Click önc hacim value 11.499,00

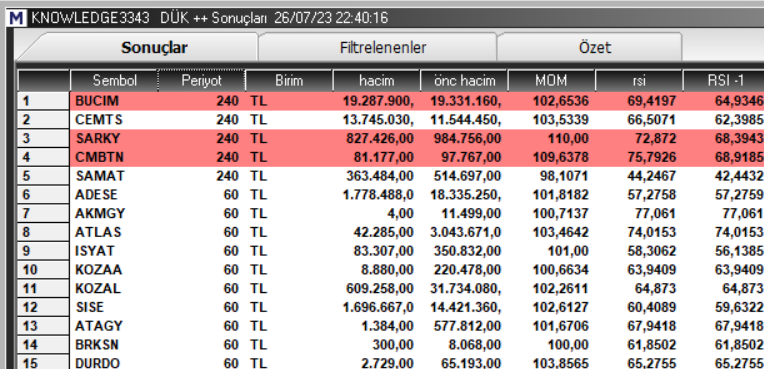[471, 214]
